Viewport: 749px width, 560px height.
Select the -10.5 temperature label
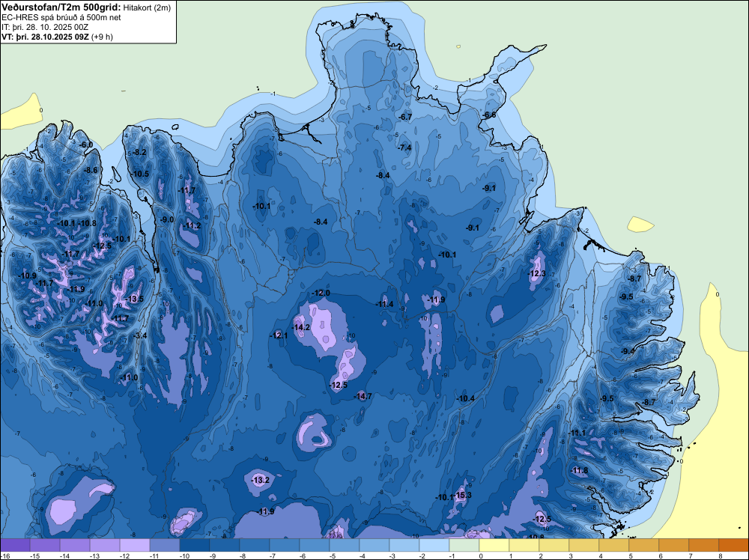point(140,174)
